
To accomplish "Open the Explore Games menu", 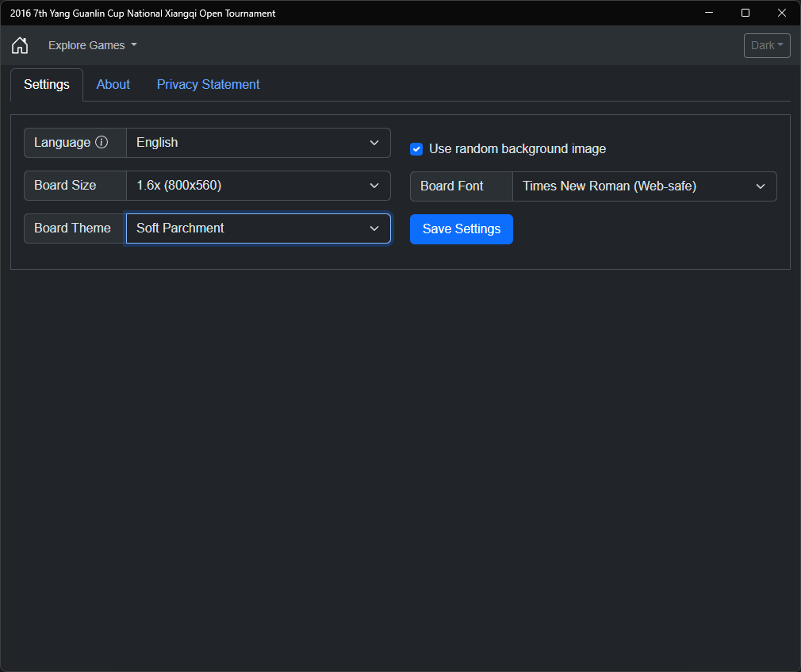I will pyautogui.click(x=93, y=45).
